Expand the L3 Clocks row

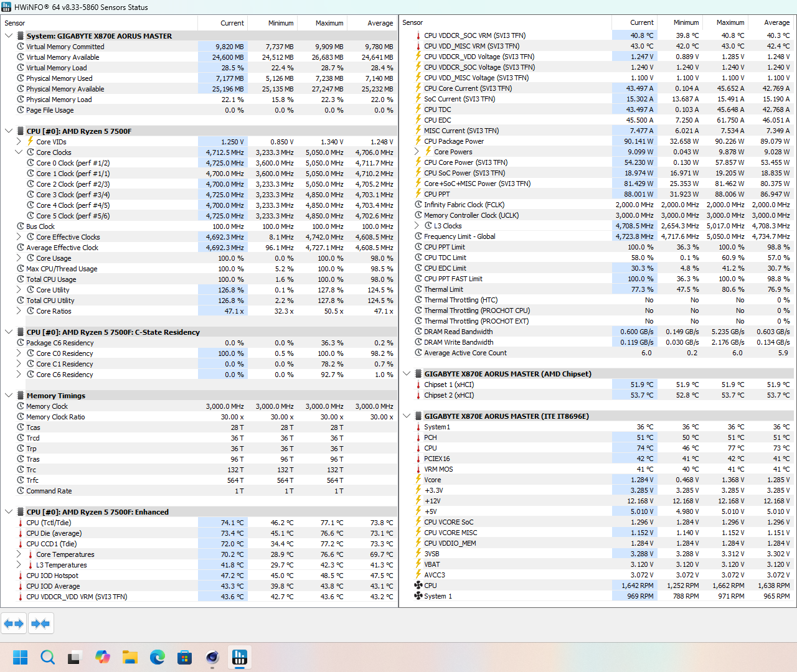[x=417, y=226]
